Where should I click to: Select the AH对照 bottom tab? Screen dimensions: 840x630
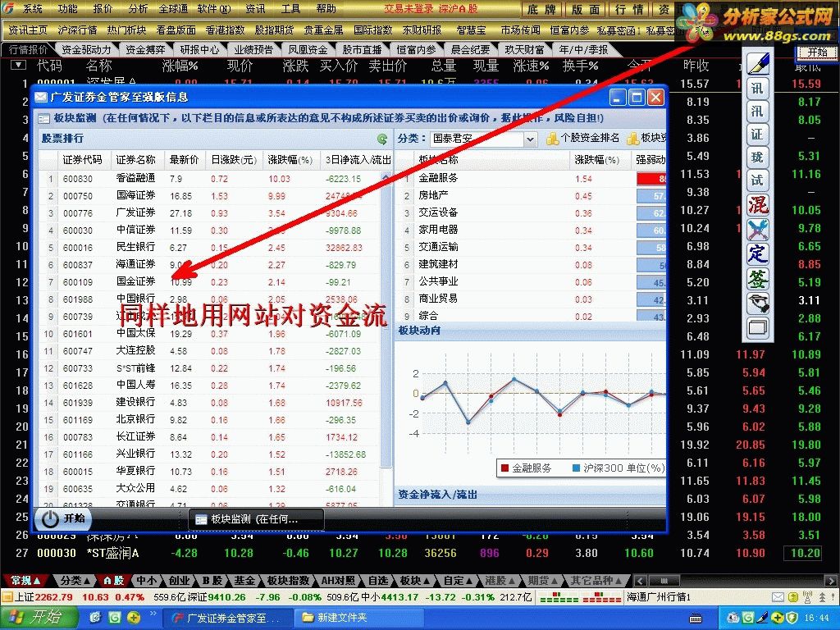(x=338, y=580)
